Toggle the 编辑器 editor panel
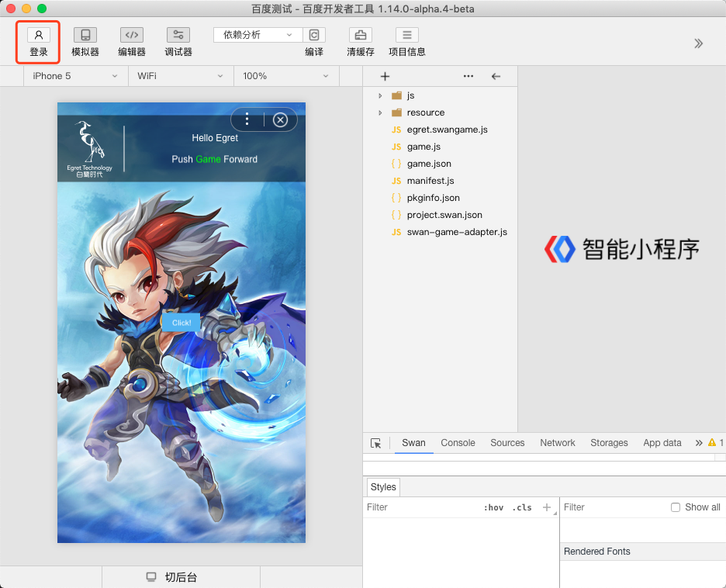Viewport: 726px width, 588px height. coord(132,35)
